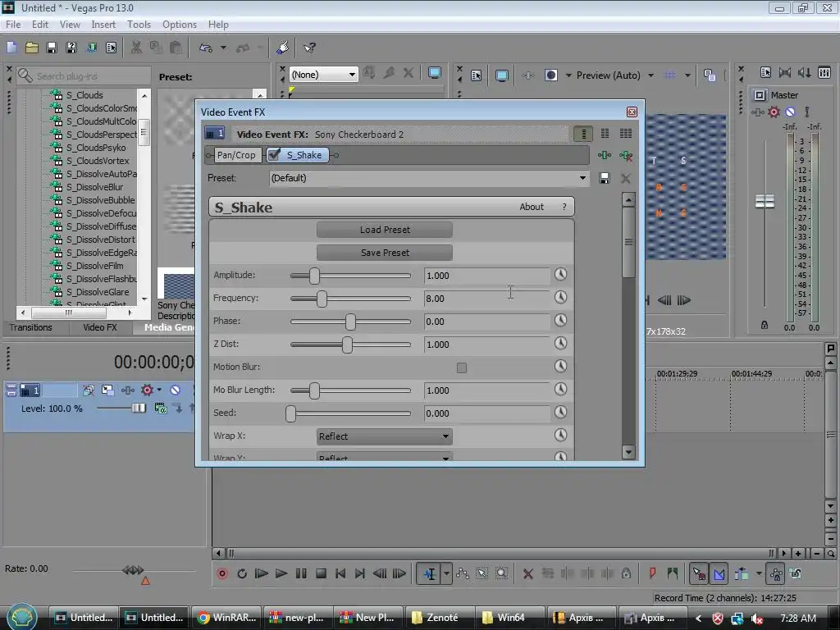This screenshot has width=840, height=630.
Task: Click the Stop button in transport bar
Action: click(x=321, y=573)
